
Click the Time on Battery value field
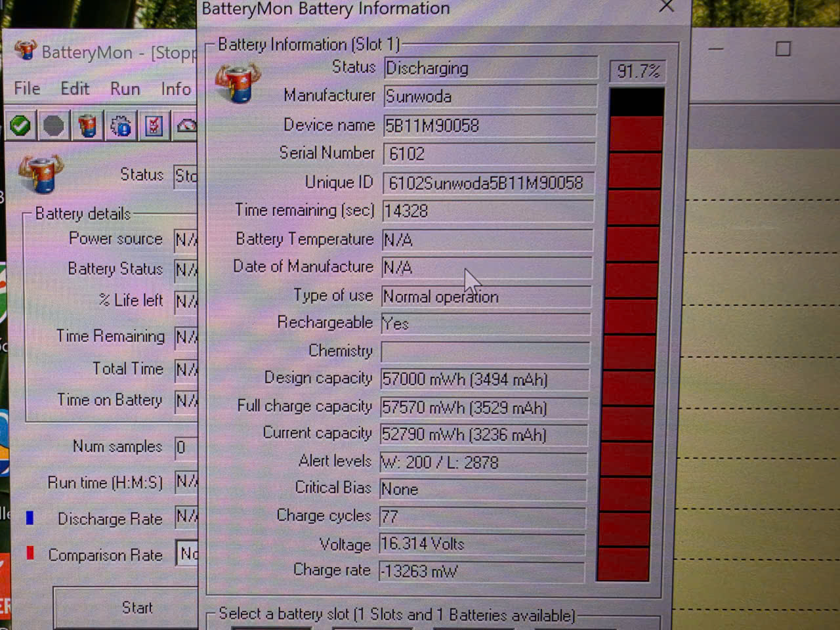click(186, 401)
